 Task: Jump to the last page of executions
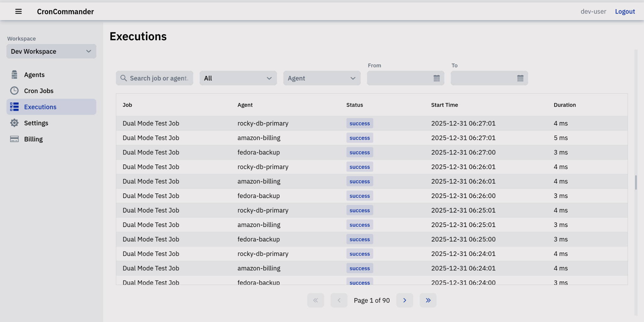coord(428,300)
